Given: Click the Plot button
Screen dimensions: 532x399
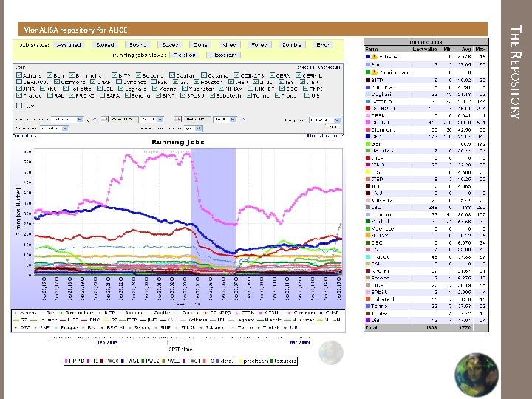Looking at the screenshot, I should [332, 127].
